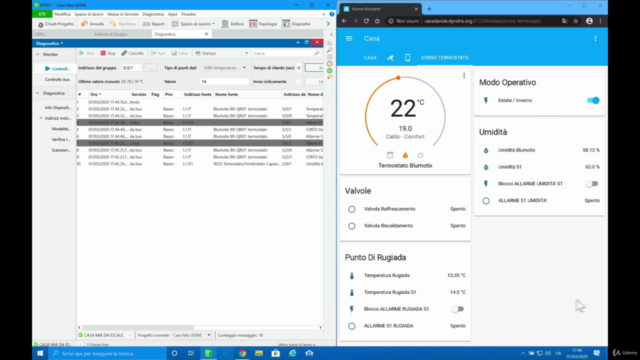Image resolution: width=640 pixels, height=360 pixels.
Task: Open Tipo di punti dati dropdown
Action: click(224, 68)
